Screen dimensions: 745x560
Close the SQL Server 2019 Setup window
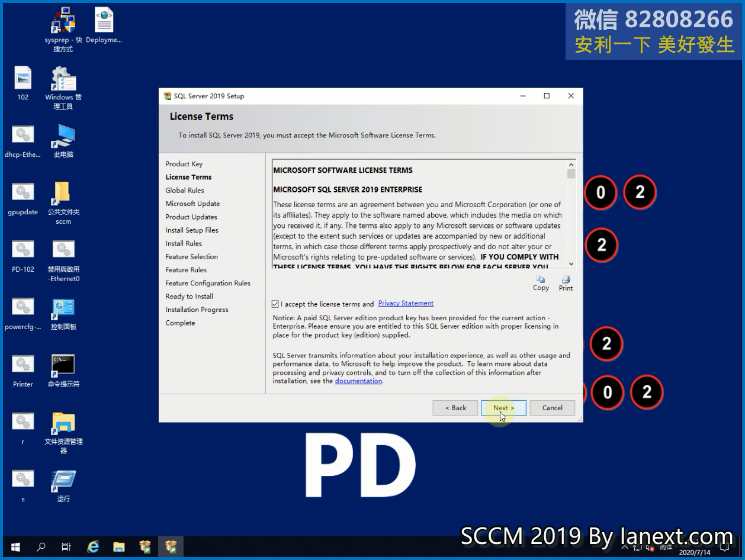571,96
